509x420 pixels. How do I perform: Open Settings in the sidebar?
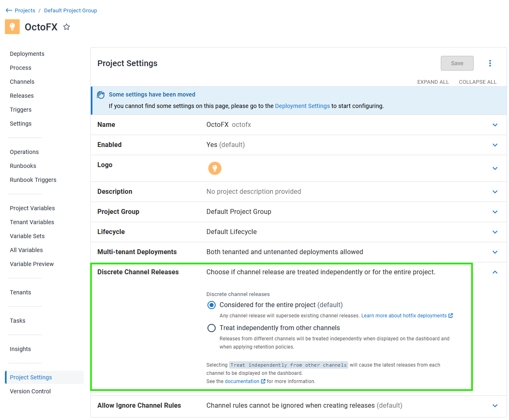coord(21,124)
